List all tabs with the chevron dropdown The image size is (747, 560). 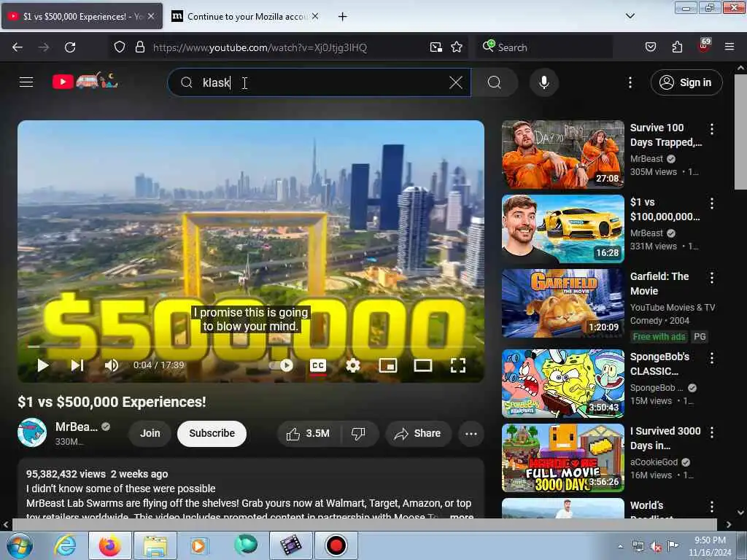click(x=630, y=16)
